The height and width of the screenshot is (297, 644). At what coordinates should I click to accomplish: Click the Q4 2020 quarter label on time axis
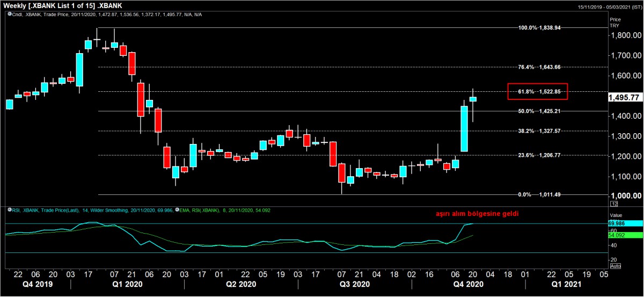click(x=470, y=284)
